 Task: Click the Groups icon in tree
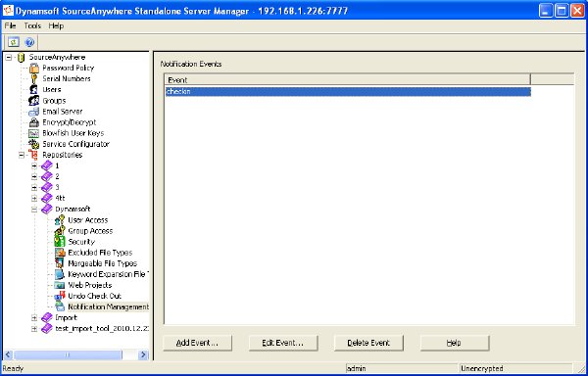point(34,101)
